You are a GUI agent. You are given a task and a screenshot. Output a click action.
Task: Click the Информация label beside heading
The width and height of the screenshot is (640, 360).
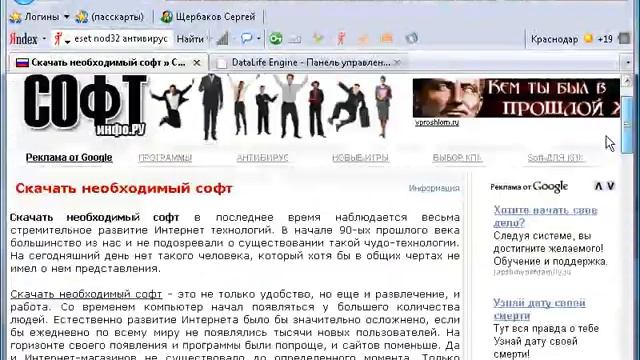[434, 188]
